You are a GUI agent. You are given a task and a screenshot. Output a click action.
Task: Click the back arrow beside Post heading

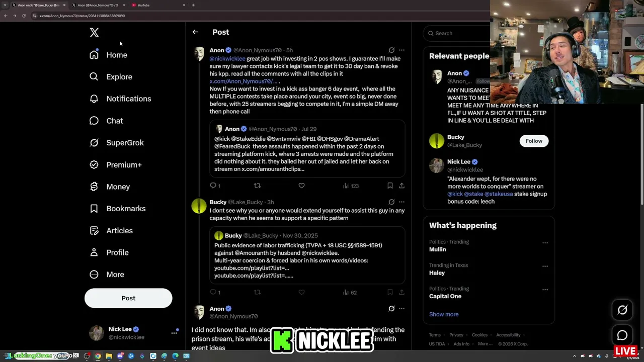pyautogui.click(x=195, y=32)
